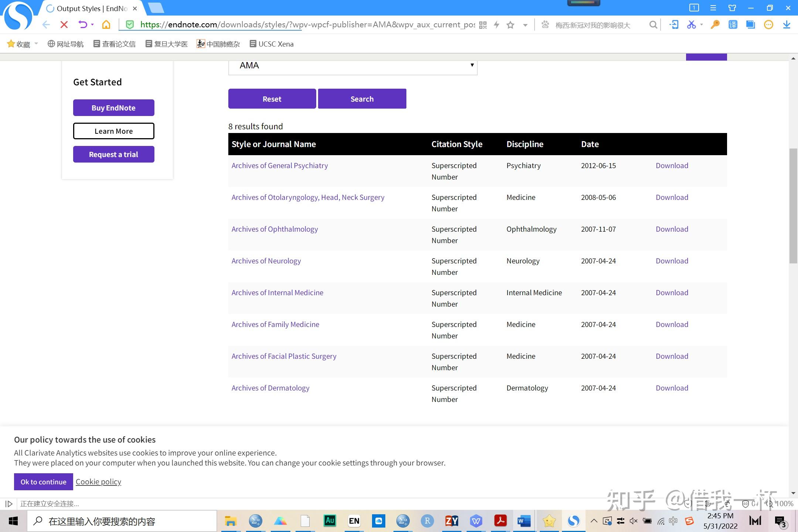798x532 pixels.
Task: Click the browser back arrow
Action: tap(46, 25)
